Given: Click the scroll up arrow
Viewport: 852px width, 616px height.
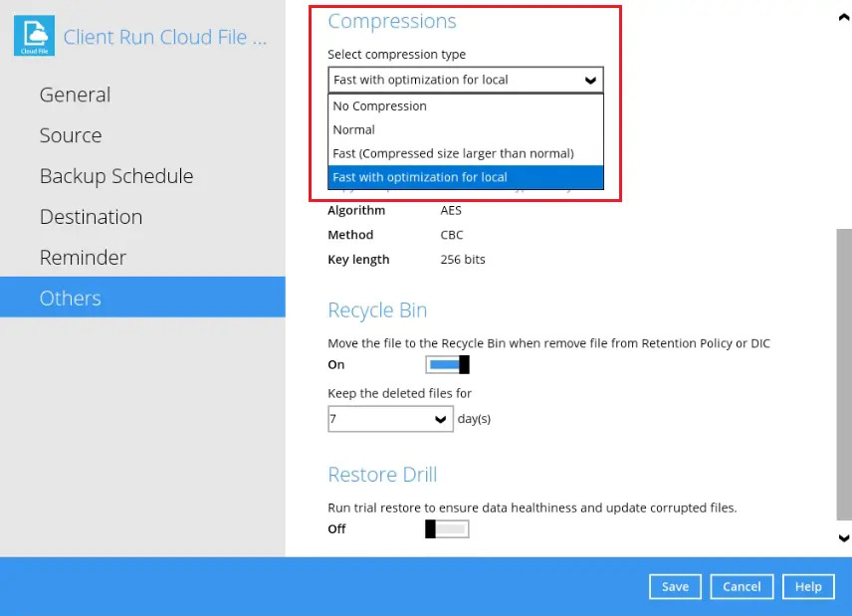Looking at the screenshot, I should (x=843, y=16).
